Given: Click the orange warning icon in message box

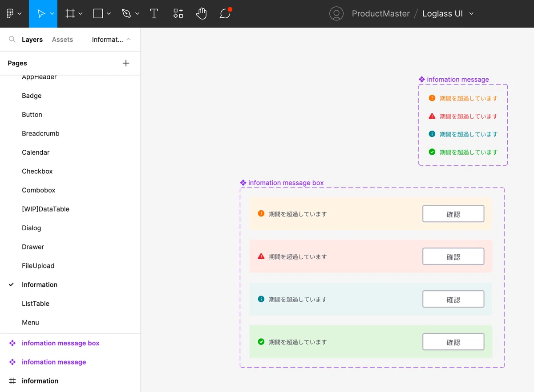Looking at the screenshot, I should (x=261, y=213).
